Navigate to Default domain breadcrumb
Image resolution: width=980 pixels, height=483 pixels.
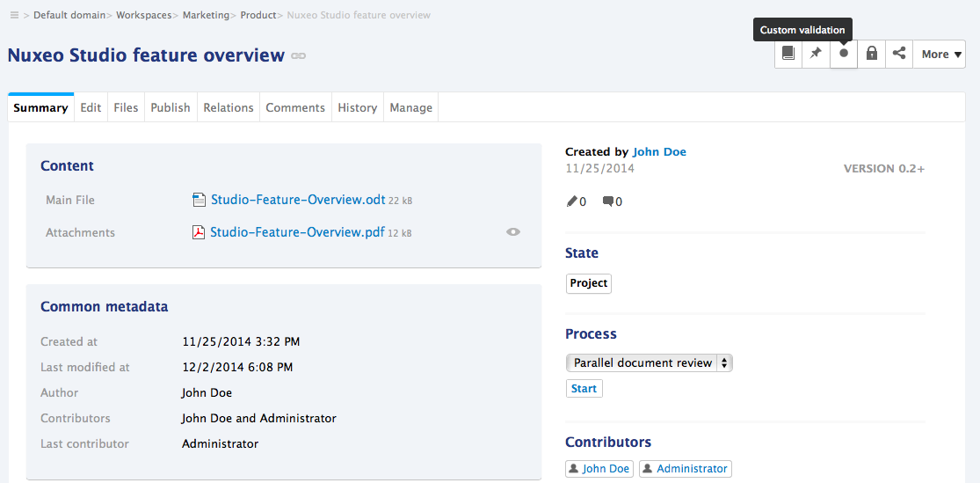pyautogui.click(x=69, y=15)
